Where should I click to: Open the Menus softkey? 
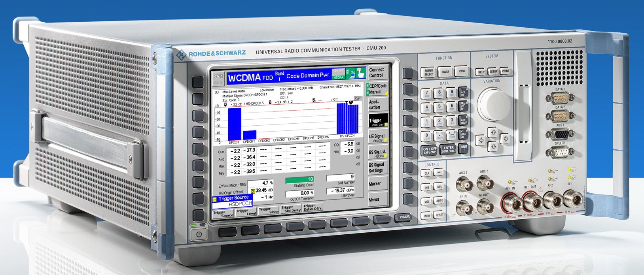[x=377, y=200]
